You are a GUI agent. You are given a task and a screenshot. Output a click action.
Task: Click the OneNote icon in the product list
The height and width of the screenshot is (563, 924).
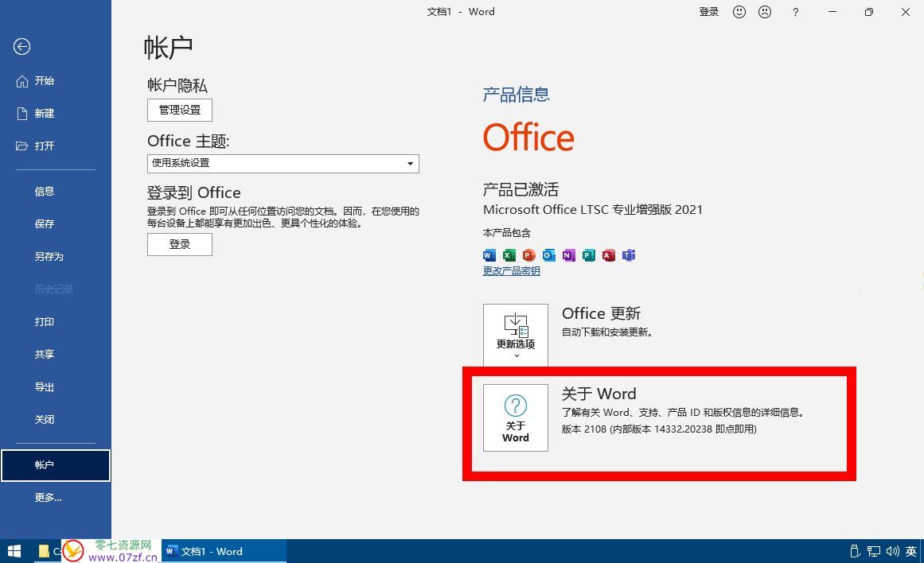(568, 255)
